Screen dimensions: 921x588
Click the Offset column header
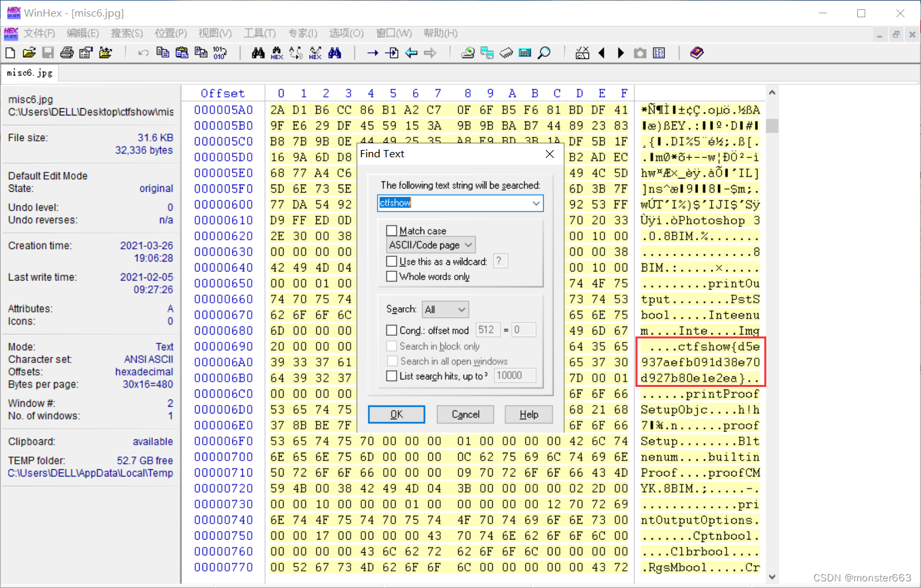(x=223, y=94)
